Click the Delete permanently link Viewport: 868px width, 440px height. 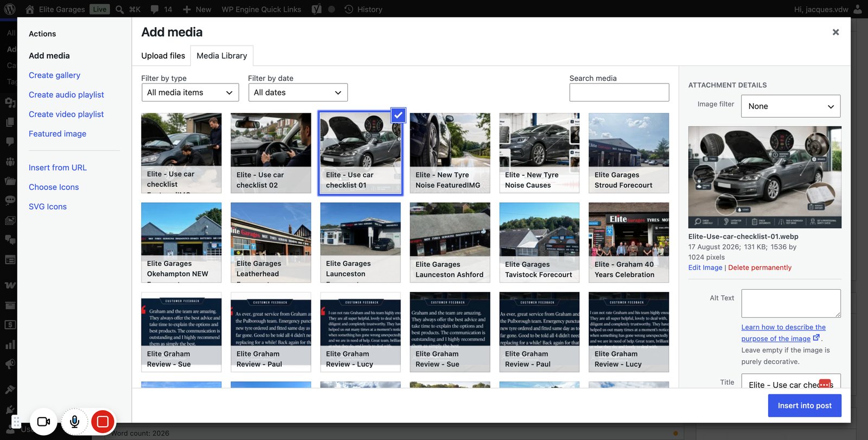759,267
